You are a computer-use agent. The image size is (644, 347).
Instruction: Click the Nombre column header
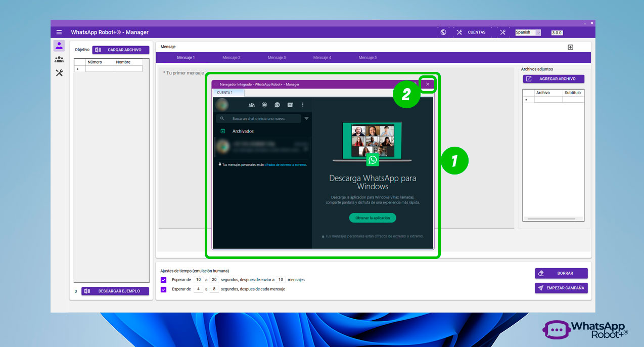tap(128, 62)
